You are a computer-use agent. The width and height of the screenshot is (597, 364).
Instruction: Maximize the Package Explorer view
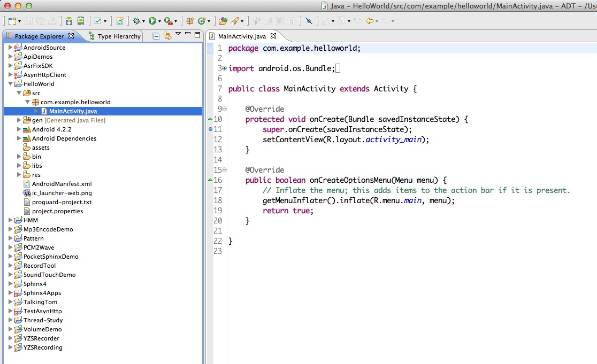coord(197,35)
